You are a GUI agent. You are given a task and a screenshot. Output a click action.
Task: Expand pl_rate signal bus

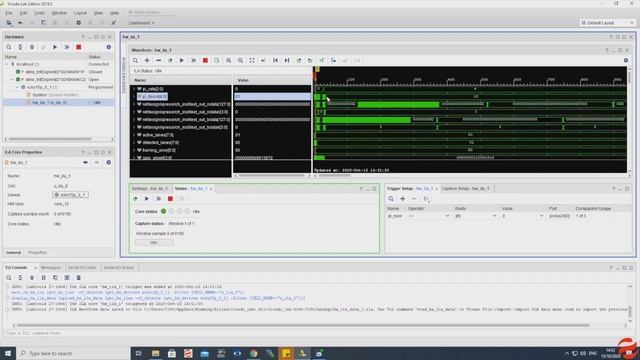coord(134,89)
